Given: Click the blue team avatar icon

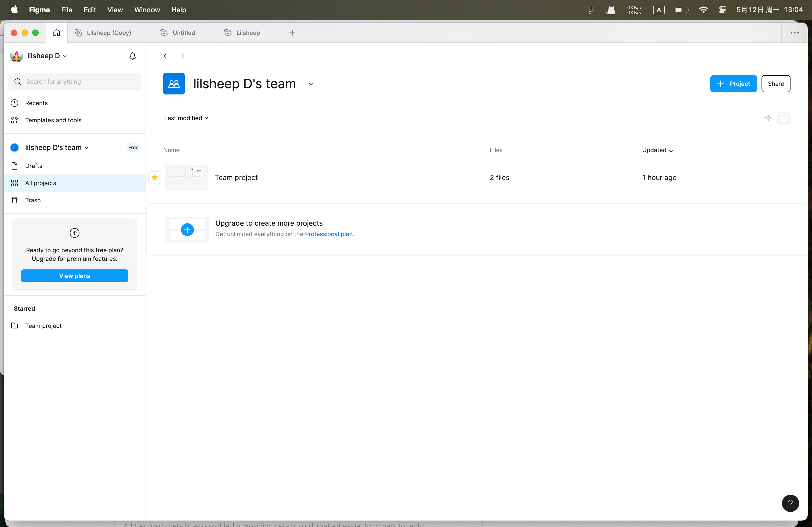Looking at the screenshot, I should click(174, 83).
